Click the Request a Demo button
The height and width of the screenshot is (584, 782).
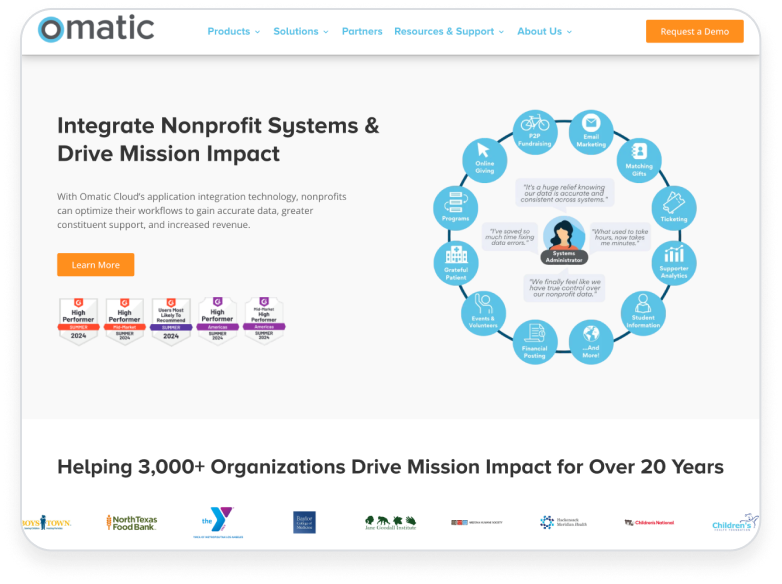click(x=695, y=31)
